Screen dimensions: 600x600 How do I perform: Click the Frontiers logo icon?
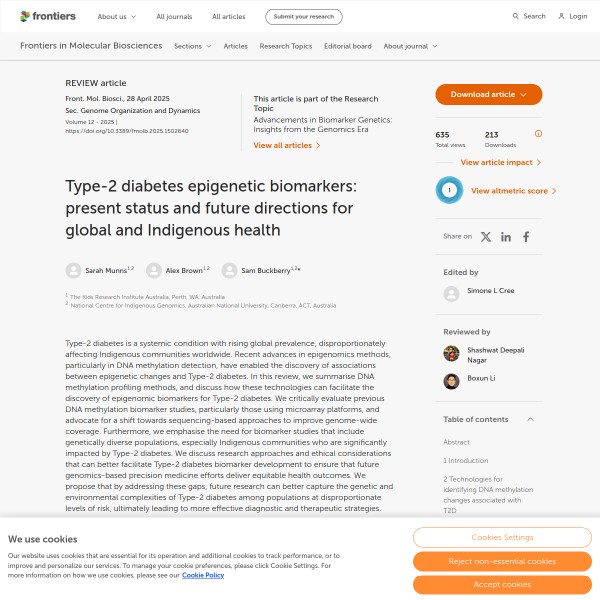point(26,16)
